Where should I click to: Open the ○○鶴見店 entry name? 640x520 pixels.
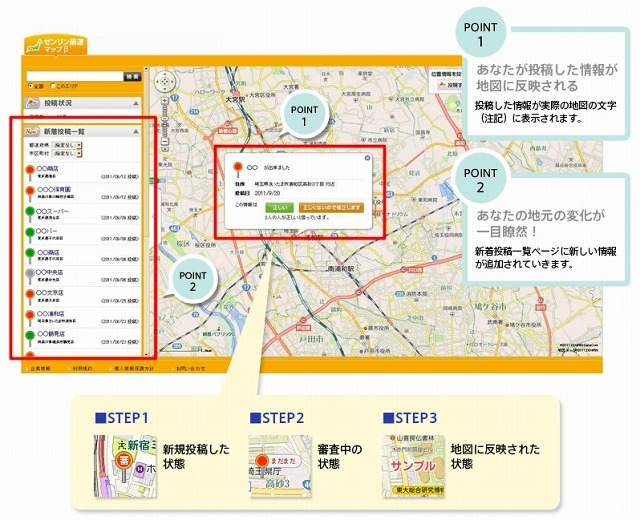click(51, 334)
